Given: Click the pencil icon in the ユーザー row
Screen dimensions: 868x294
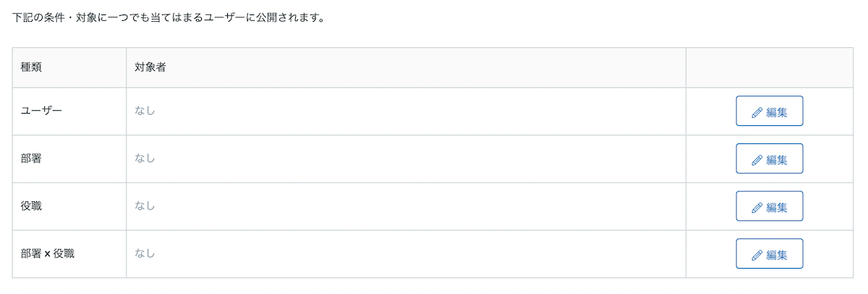Looking at the screenshot, I should (x=757, y=112).
